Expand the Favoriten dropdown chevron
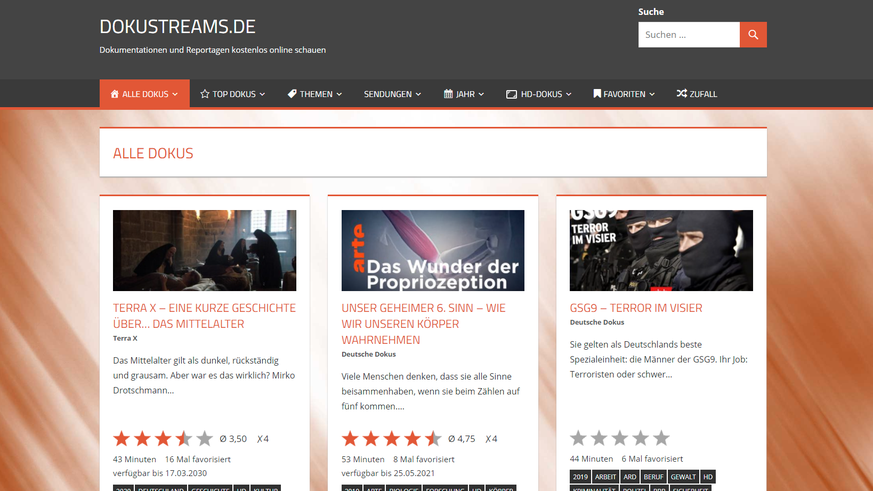Image resolution: width=873 pixels, height=491 pixels. [652, 95]
